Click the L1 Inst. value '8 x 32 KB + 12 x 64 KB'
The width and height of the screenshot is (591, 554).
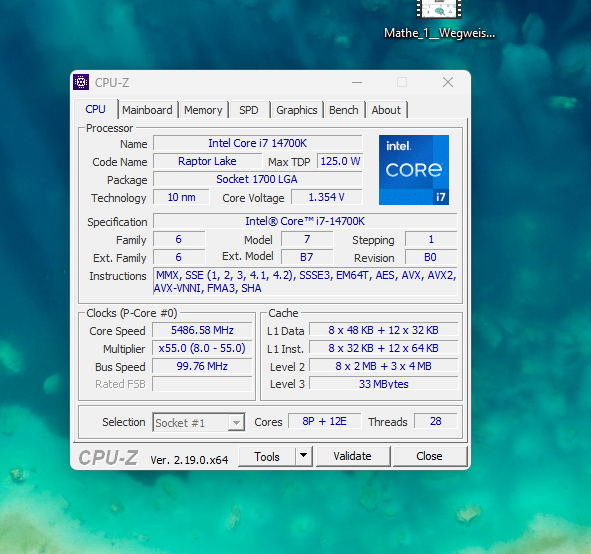click(384, 348)
